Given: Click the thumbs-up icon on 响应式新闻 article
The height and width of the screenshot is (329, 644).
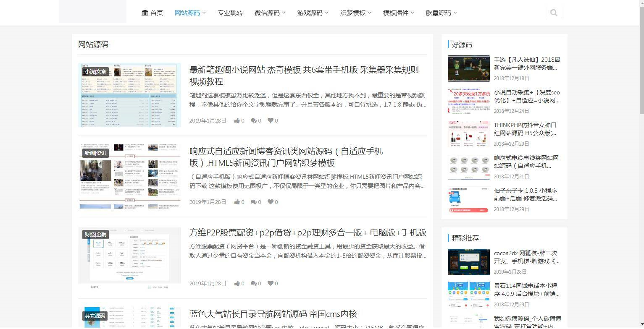Looking at the screenshot, I should (236, 202).
